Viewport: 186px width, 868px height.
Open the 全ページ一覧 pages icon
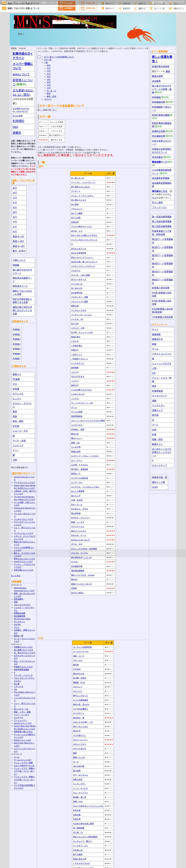coord(152,8)
